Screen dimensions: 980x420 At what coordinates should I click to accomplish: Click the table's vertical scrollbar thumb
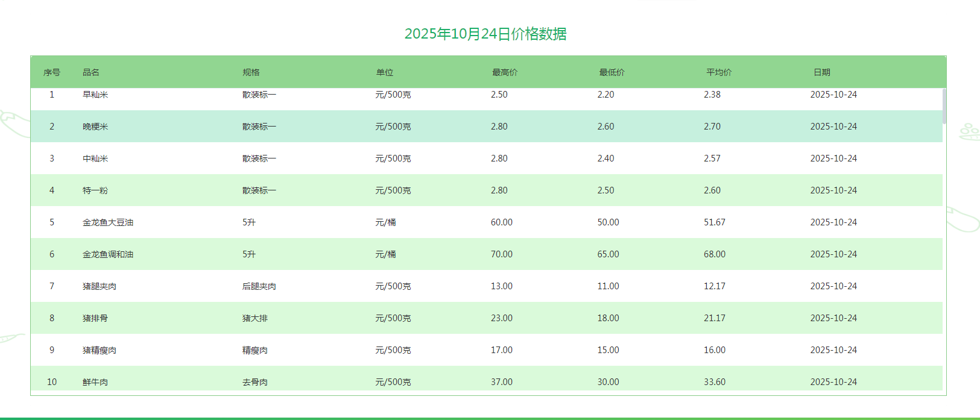click(944, 106)
